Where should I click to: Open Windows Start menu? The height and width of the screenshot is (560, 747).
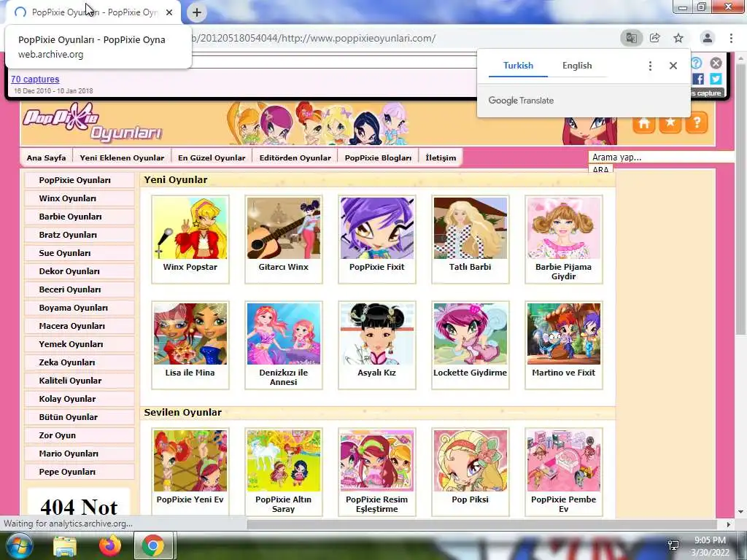[18, 545]
